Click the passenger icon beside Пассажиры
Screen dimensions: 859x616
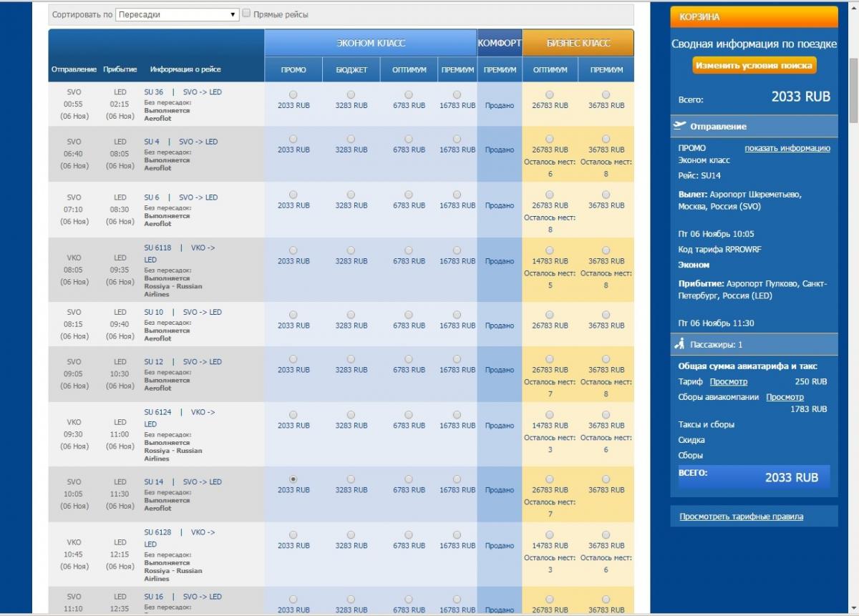pyautogui.click(x=680, y=344)
